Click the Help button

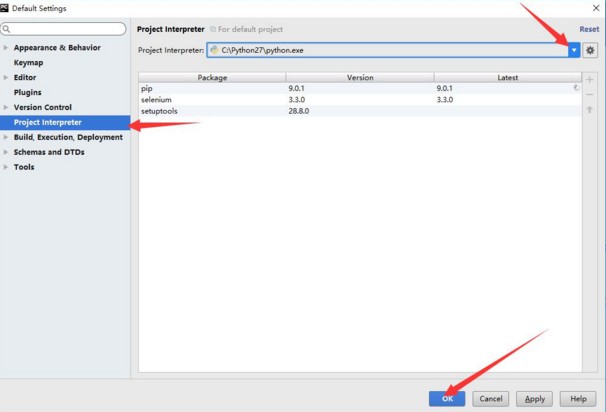click(x=578, y=398)
